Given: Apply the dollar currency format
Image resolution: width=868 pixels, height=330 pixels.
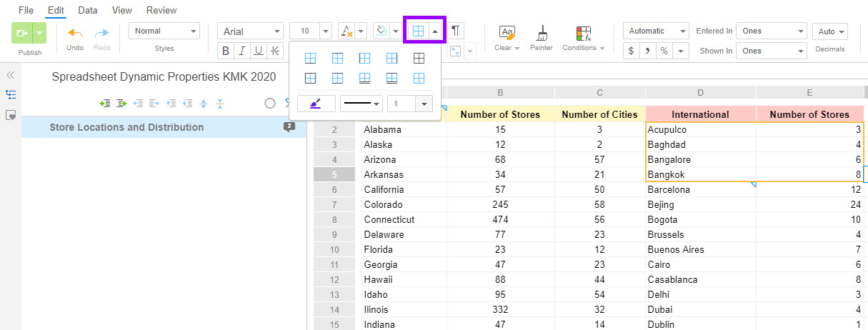Looking at the screenshot, I should pyautogui.click(x=632, y=51).
